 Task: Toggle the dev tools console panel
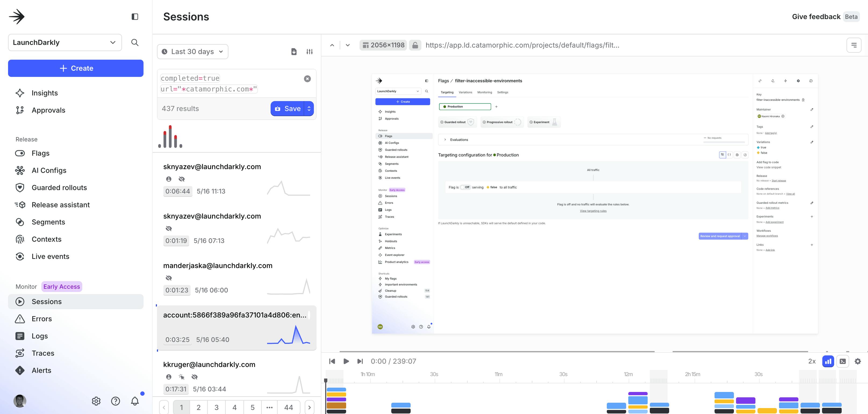(x=843, y=361)
